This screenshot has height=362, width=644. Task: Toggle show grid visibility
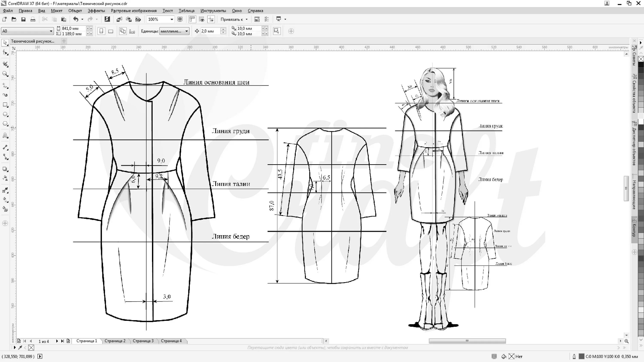coord(202,19)
